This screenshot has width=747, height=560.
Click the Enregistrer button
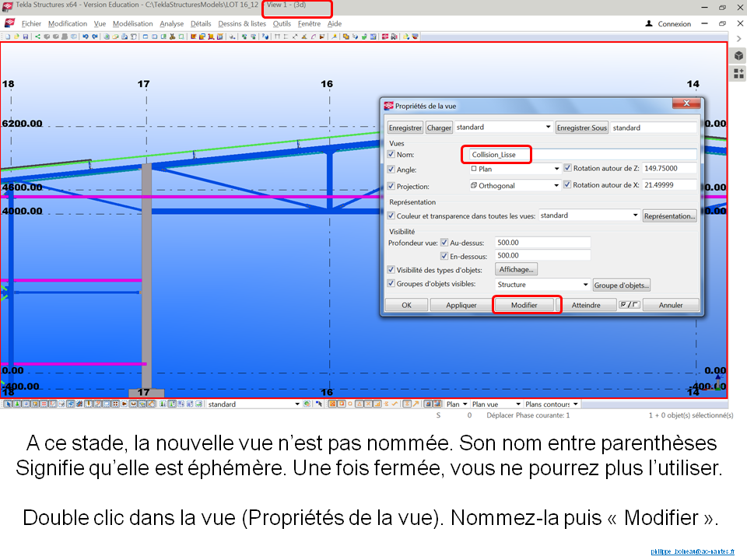point(405,128)
